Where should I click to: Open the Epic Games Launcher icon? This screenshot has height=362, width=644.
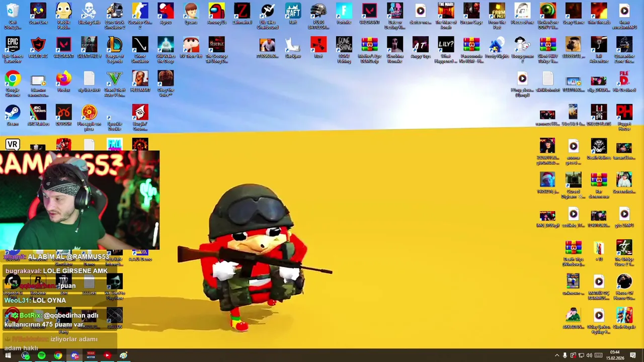[x=13, y=49]
